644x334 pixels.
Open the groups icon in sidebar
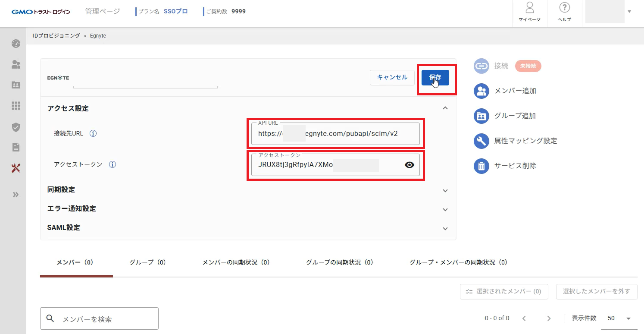[x=16, y=85]
